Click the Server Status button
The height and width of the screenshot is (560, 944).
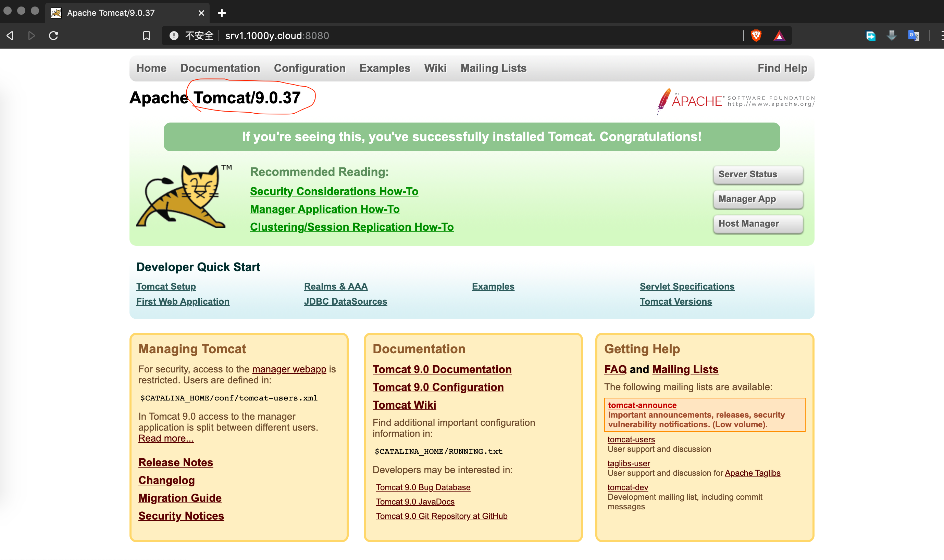(x=758, y=174)
